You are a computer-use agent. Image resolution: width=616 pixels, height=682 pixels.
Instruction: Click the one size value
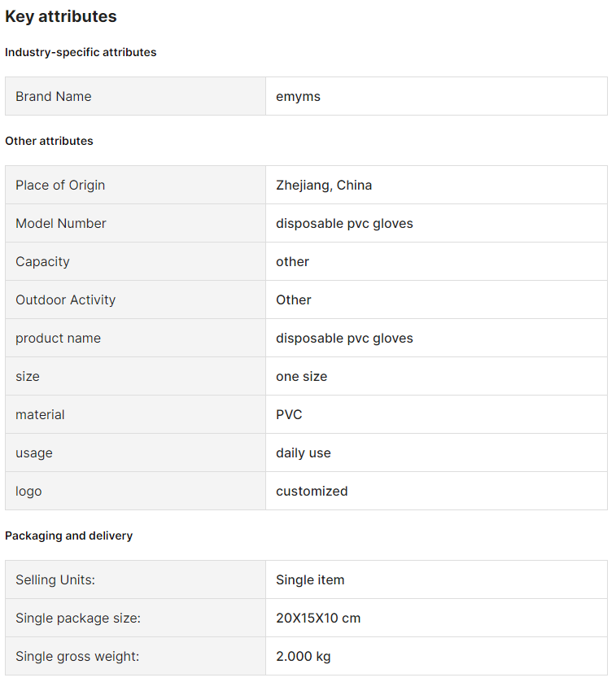click(301, 377)
